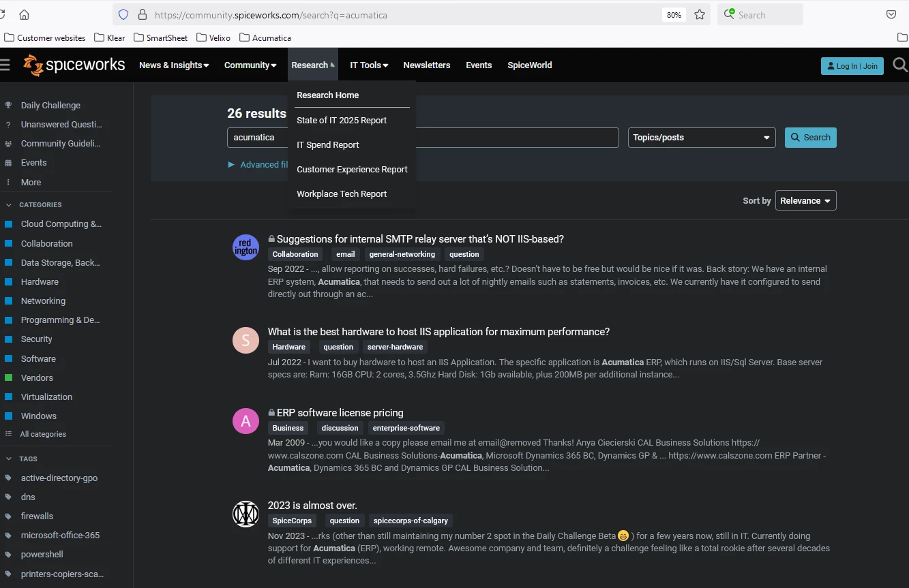Close the Research dropdown menu
Image resolution: width=909 pixels, height=588 pixels.
(x=313, y=65)
